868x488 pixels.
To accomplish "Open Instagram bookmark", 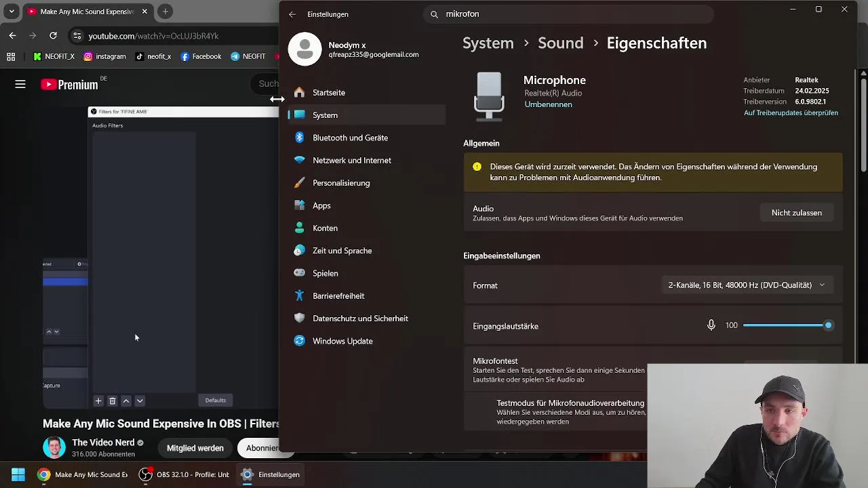I will click(104, 56).
